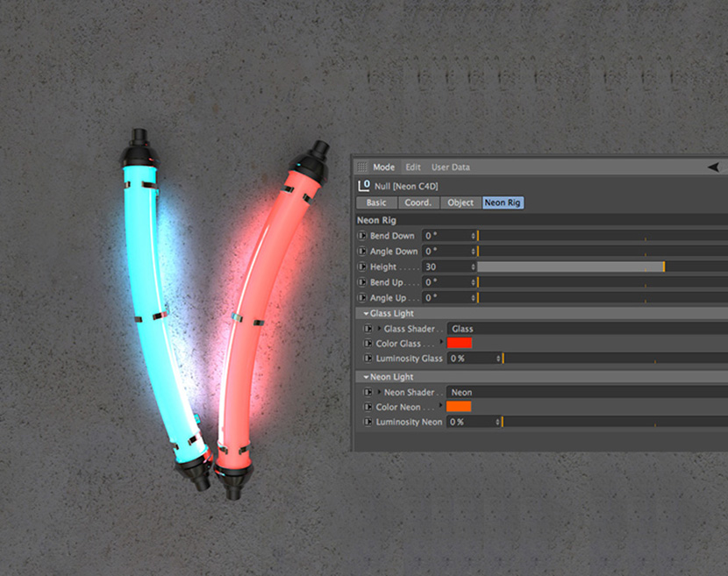Open the Edit menu

pyautogui.click(x=413, y=167)
